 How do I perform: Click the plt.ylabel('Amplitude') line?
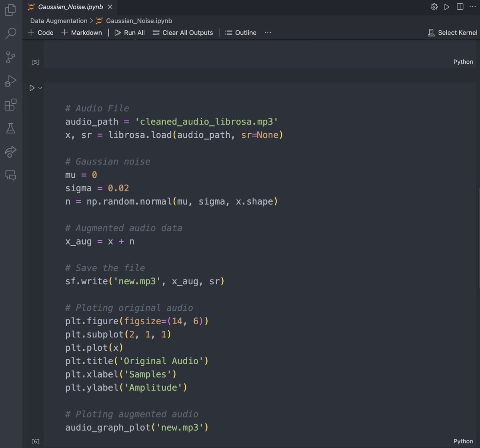pyautogui.click(x=126, y=387)
